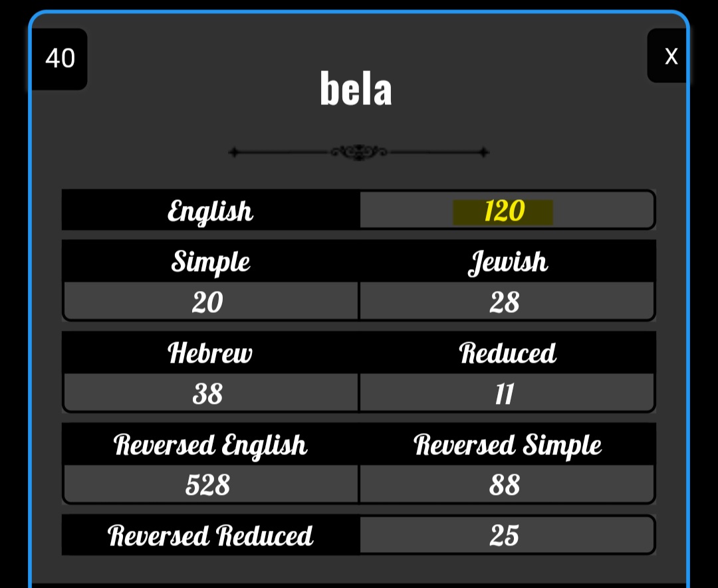Click the Reversed Simple header
Screen dimensions: 718x588
pos(507,444)
